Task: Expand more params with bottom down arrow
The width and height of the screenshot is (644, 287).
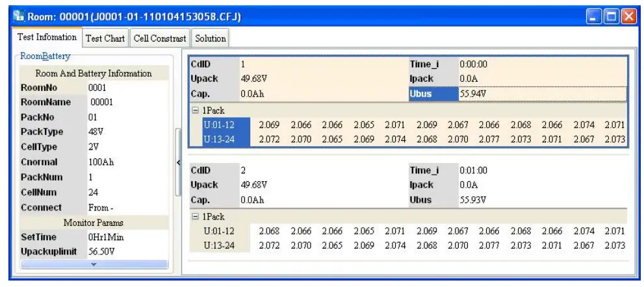Action: point(94,264)
